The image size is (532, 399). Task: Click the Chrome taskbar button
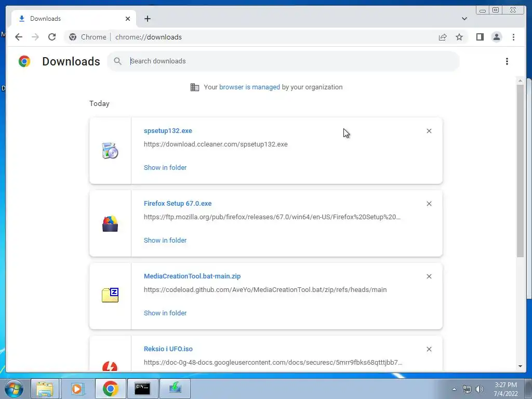(x=110, y=389)
